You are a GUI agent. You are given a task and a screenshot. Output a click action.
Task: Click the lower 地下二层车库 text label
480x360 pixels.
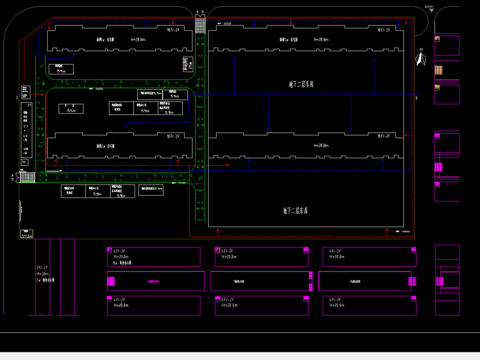295,210
